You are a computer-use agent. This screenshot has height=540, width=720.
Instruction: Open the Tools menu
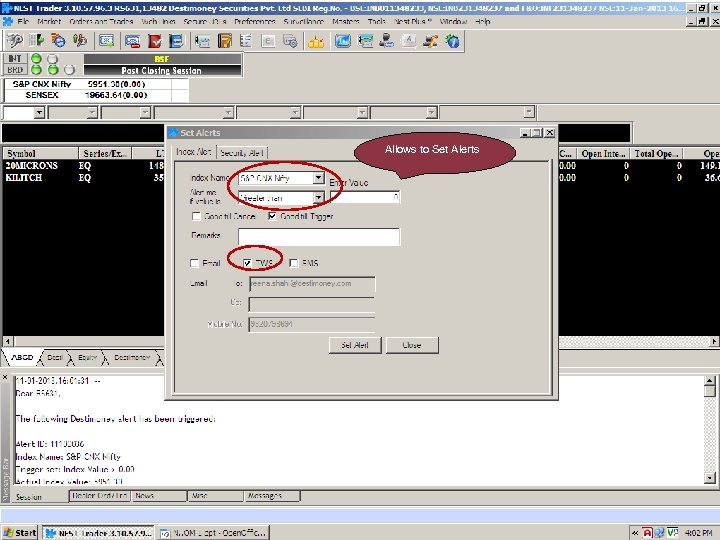click(377, 21)
